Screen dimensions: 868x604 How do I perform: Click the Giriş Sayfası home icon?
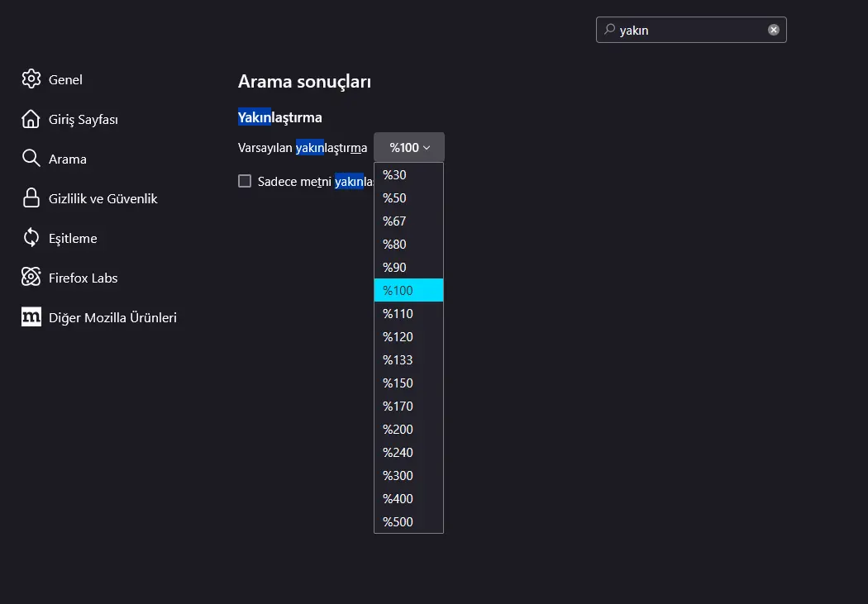pos(31,119)
